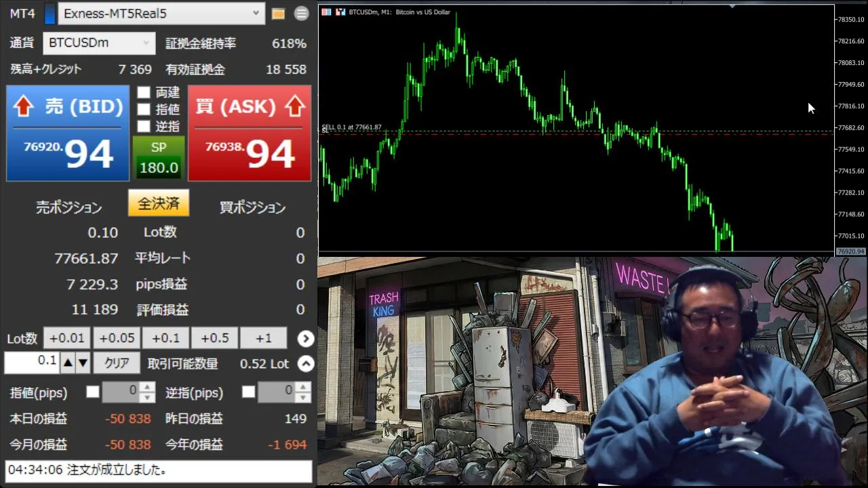Click the 売ポジション header

(69, 207)
